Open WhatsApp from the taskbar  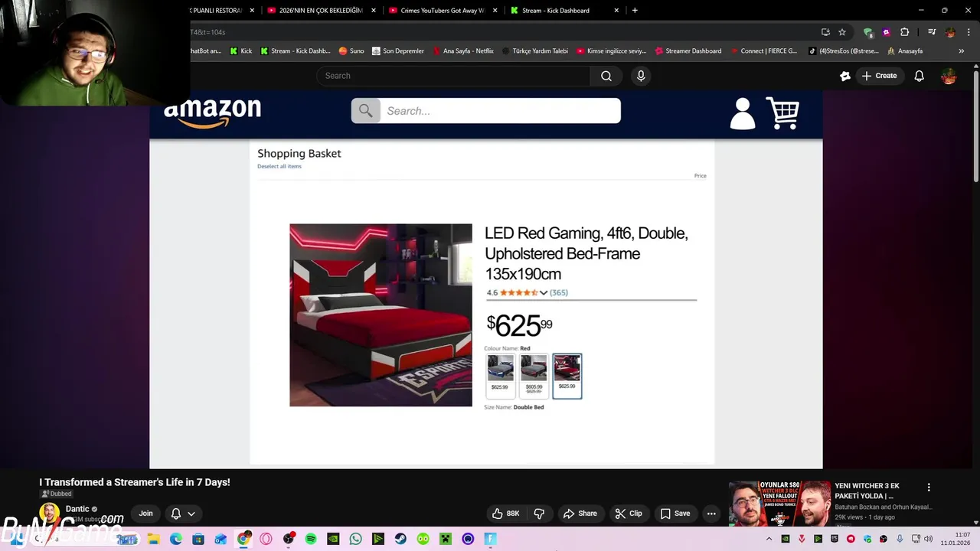click(355, 539)
